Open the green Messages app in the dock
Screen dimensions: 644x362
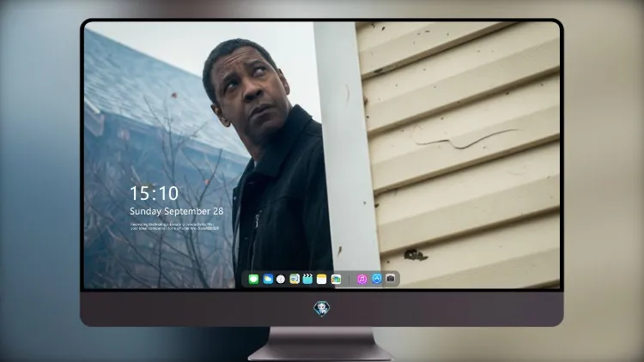(253, 279)
